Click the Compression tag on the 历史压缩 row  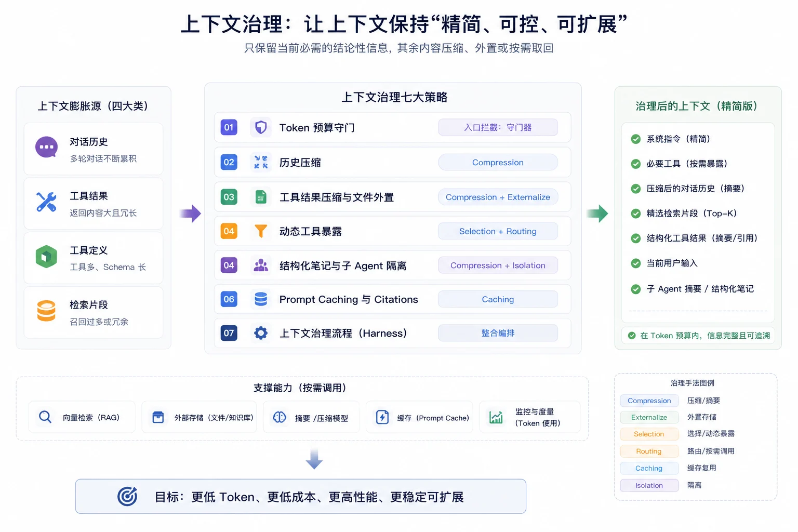498,162
